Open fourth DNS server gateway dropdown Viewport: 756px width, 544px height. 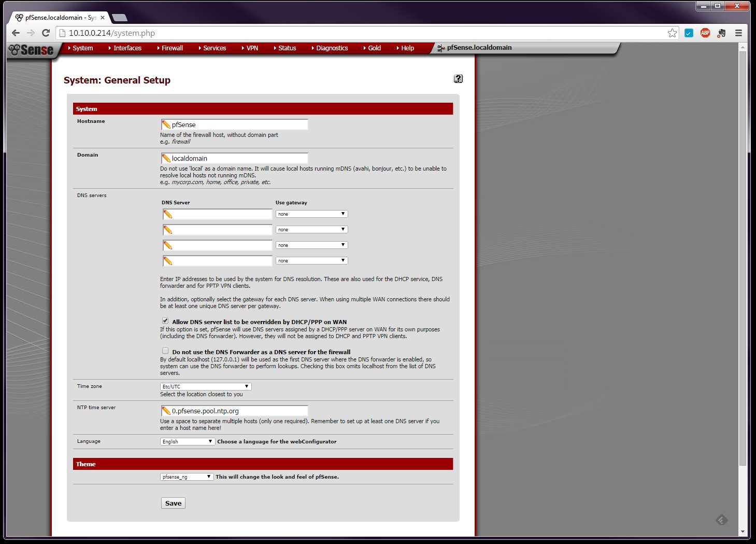tap(311, 260)
